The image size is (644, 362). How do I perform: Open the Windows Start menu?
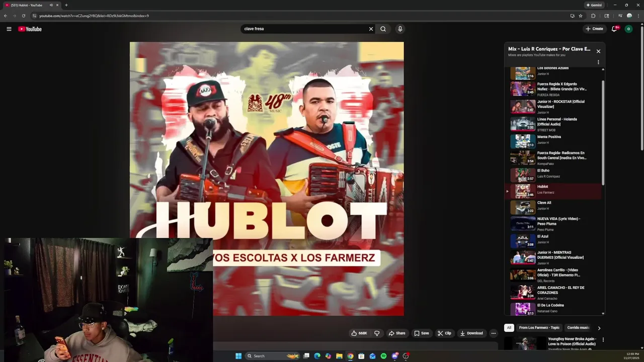pos(238,356)
